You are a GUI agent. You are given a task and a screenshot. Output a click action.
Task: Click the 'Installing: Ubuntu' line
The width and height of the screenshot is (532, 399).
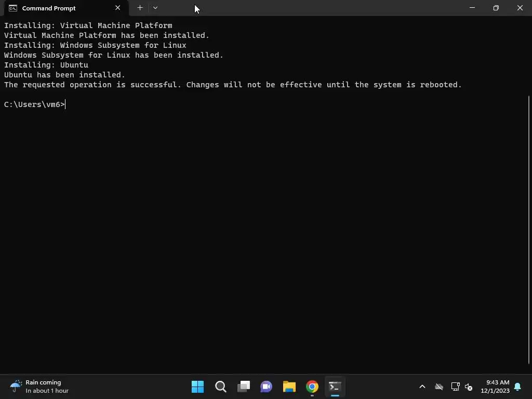pos(46,65)
